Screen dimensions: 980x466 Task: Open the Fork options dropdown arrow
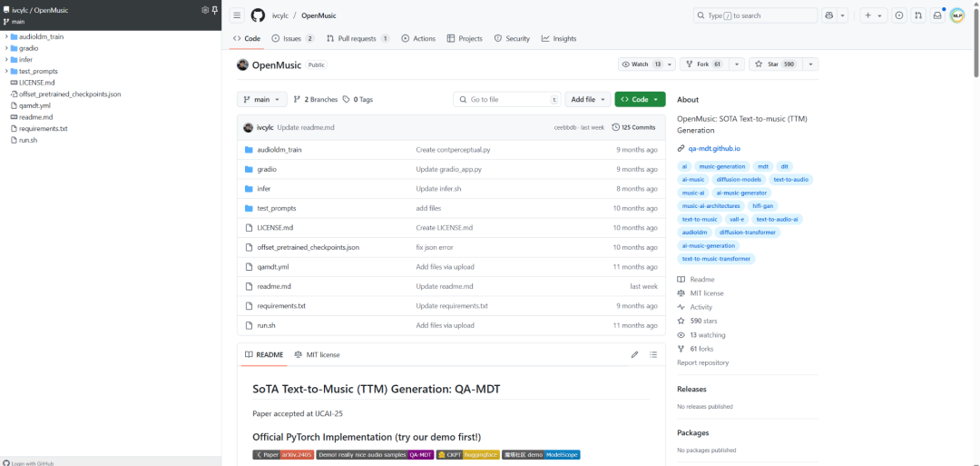[x=739, y=64]
